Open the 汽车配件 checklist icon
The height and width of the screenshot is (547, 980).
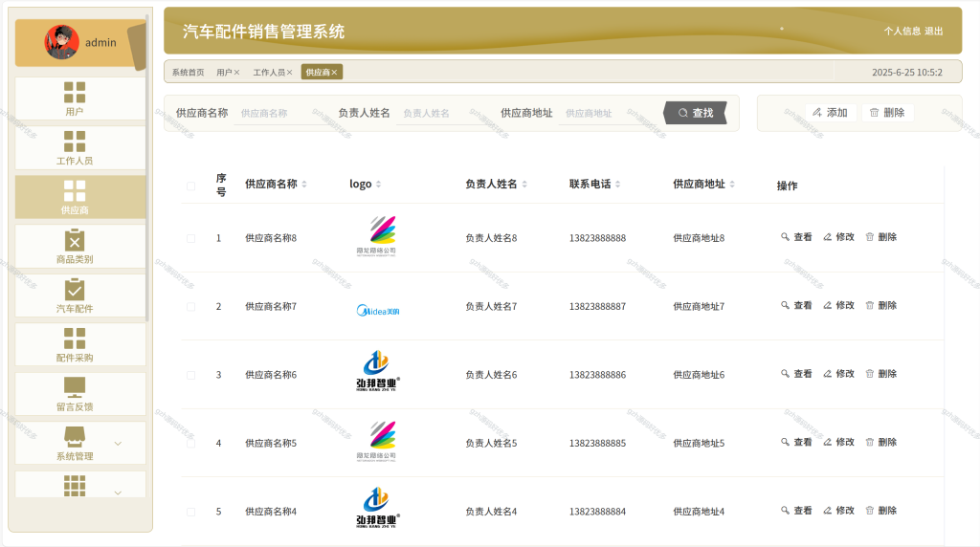tap(75, 289)
